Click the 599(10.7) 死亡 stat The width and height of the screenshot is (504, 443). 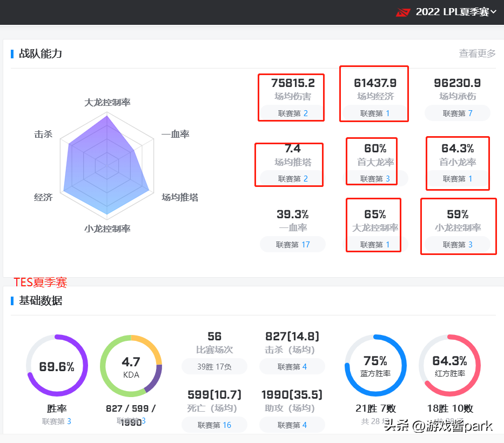point(214,401)
